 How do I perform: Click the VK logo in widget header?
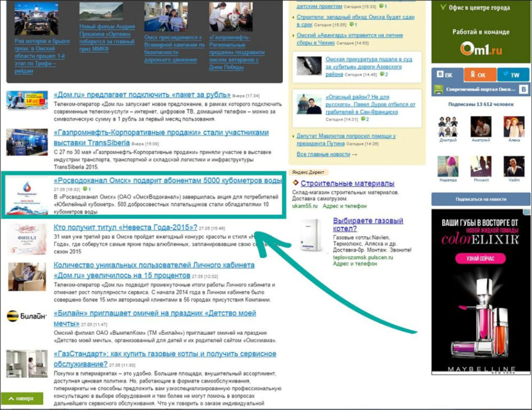(524, 89)
